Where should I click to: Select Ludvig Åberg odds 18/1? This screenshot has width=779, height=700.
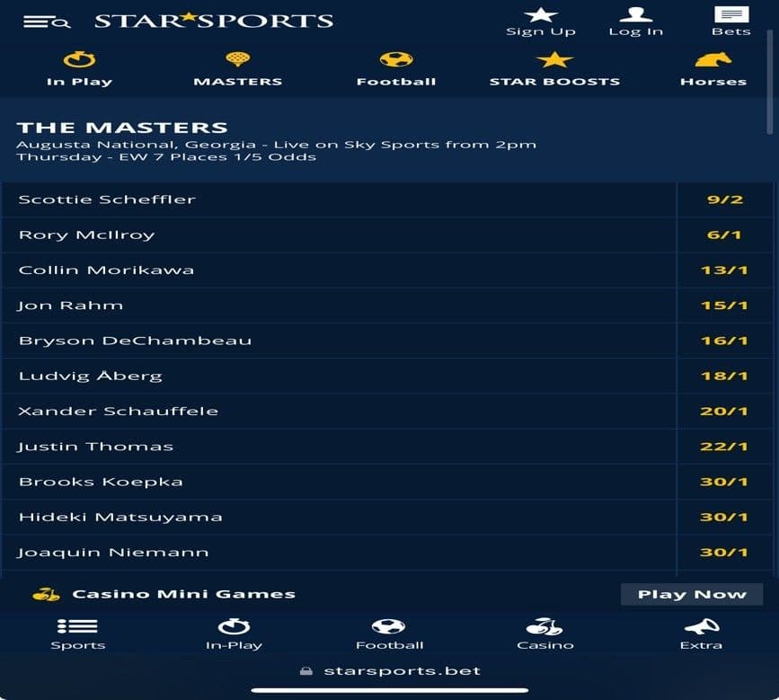point(725,377)
